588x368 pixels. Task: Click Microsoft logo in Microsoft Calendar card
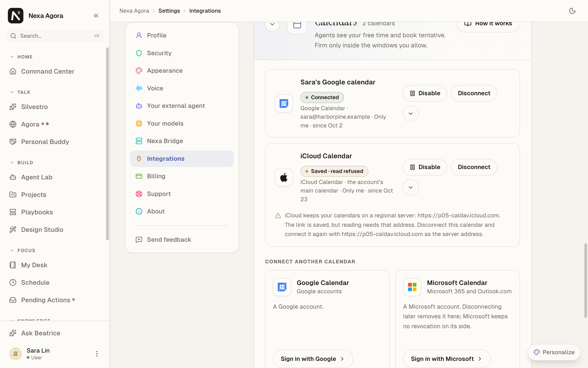click(x=412, y=287)
